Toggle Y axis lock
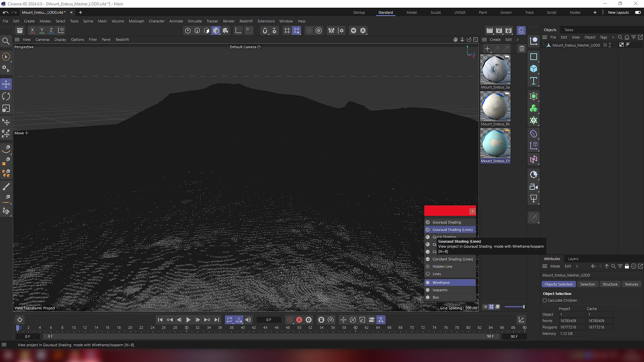Viewport: 644px width, 362px height. coord(42,31)
